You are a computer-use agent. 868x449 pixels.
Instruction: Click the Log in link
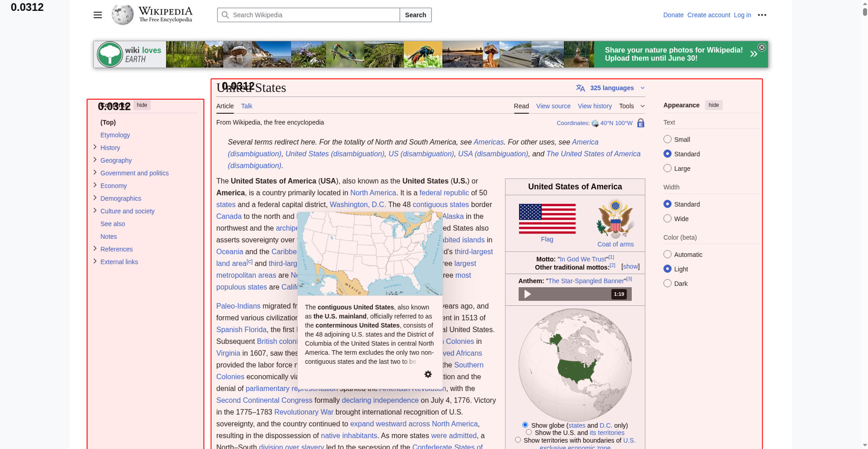[742, 15]
